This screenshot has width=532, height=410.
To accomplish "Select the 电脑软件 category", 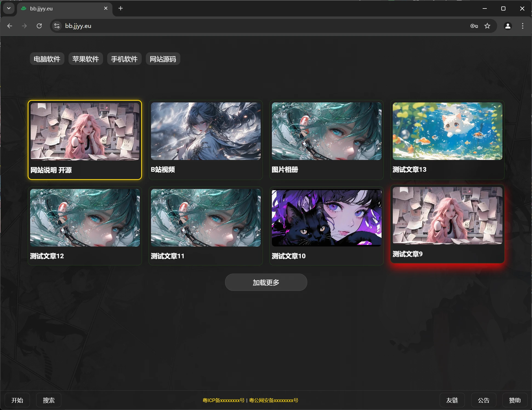I will point(47,59).
